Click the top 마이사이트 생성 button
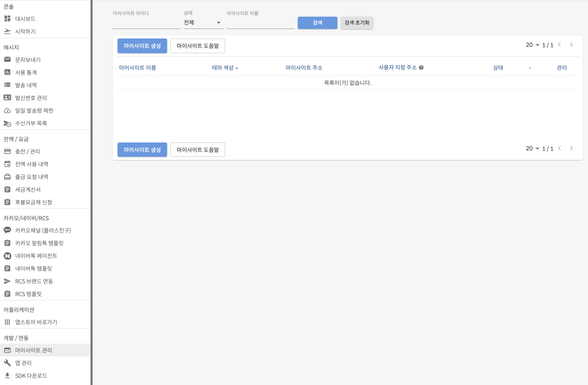The width and height of the screenshot is (588, 385). [x=142, y=46]
